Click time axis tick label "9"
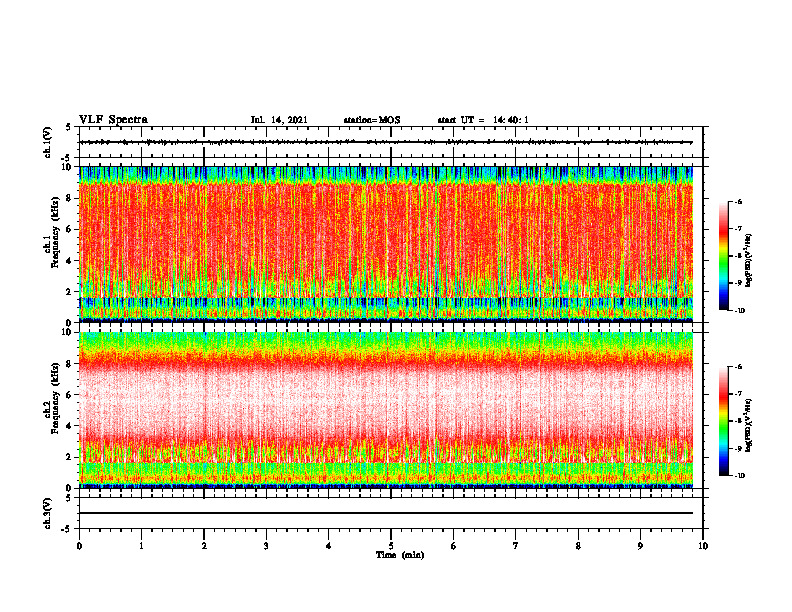The image size is (792, 612). pos(640,546)
